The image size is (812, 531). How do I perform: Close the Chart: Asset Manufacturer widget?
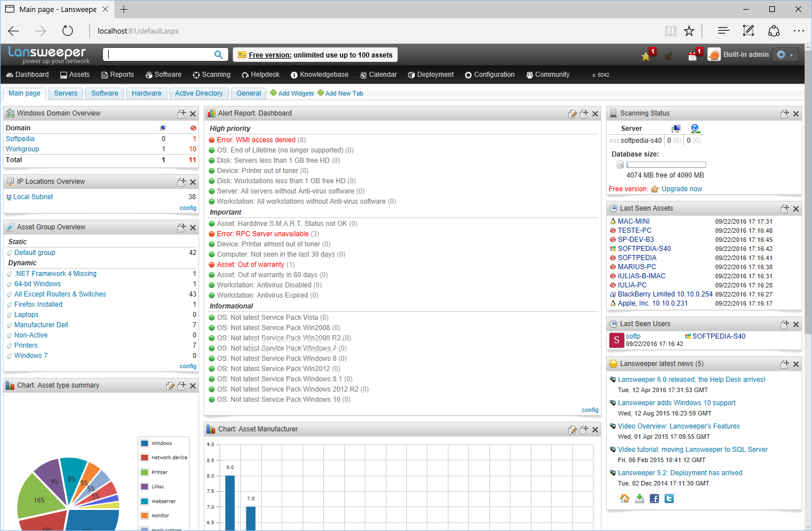click(x=595, y=430)
